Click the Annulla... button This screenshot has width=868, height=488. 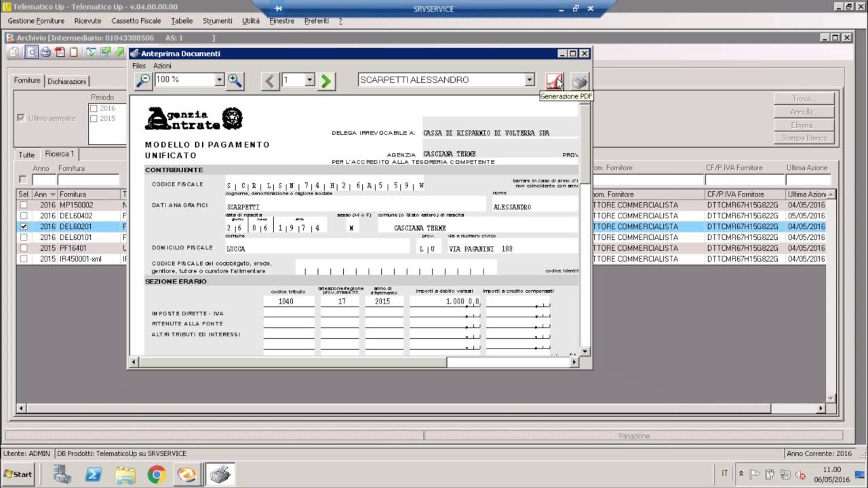[803, 112]
